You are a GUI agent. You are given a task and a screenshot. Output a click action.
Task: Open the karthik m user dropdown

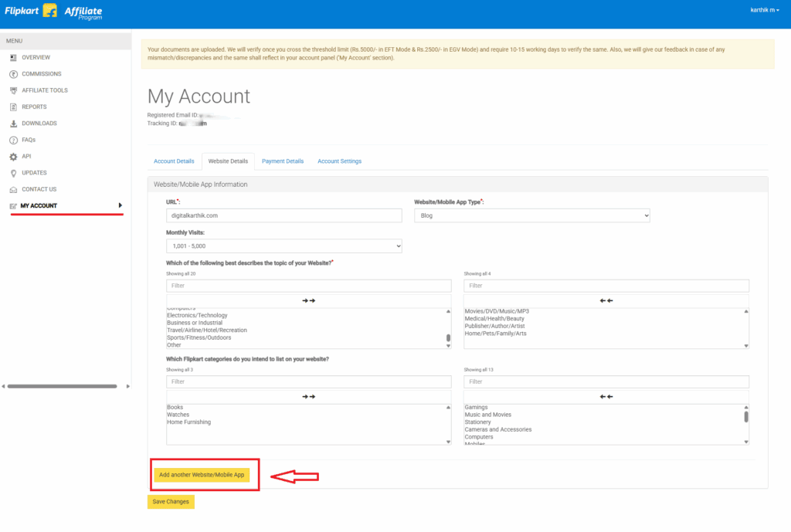pos(765,10)
